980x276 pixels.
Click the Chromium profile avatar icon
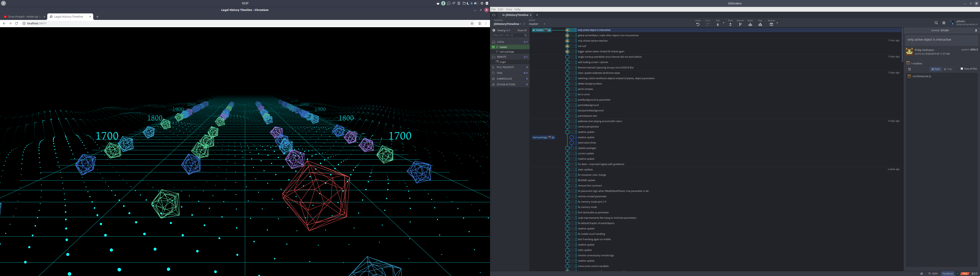[x=479, y=23]
